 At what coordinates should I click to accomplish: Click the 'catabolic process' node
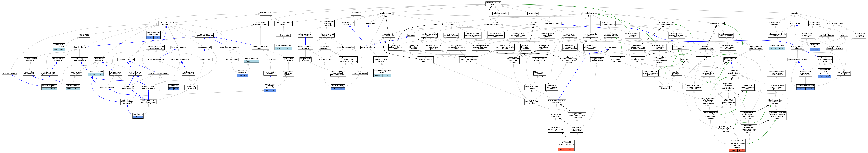point(717,23)
